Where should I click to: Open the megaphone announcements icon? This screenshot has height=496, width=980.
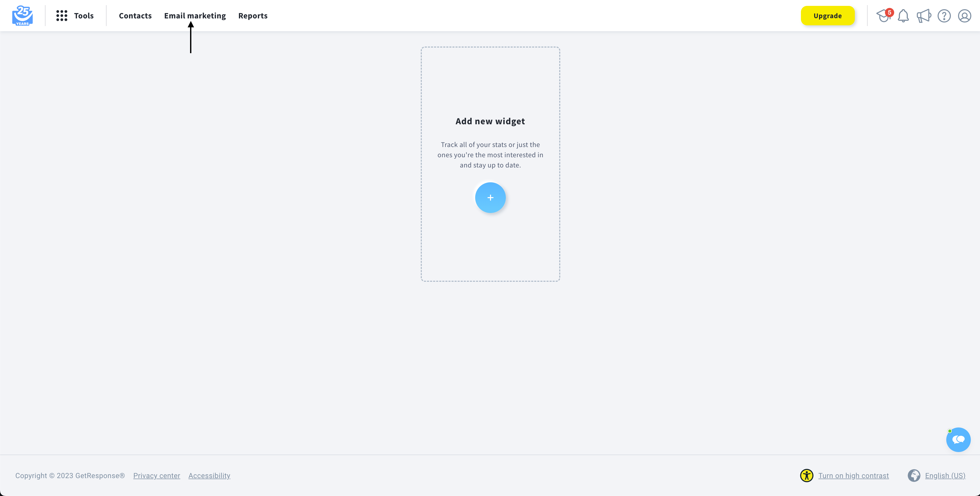[924, 16]
